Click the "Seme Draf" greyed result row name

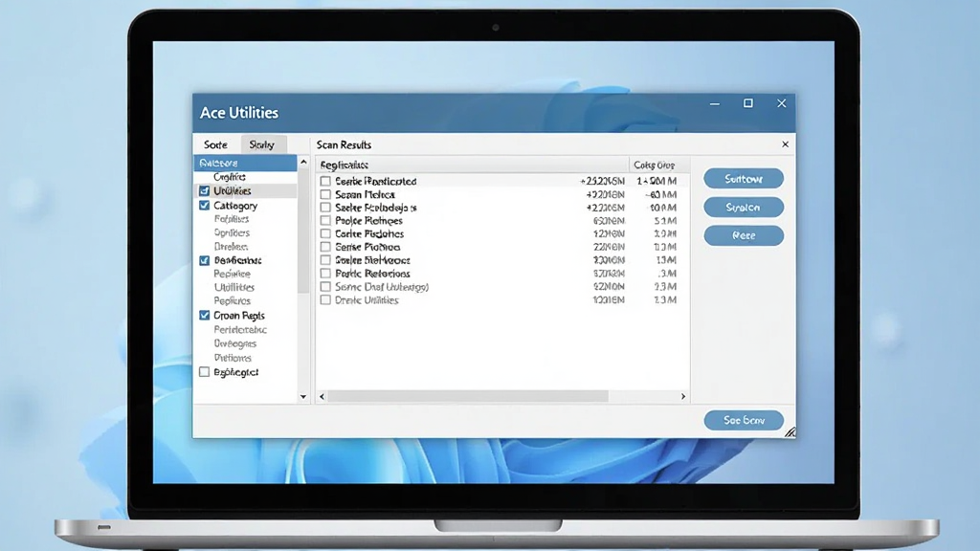point(382,287)
